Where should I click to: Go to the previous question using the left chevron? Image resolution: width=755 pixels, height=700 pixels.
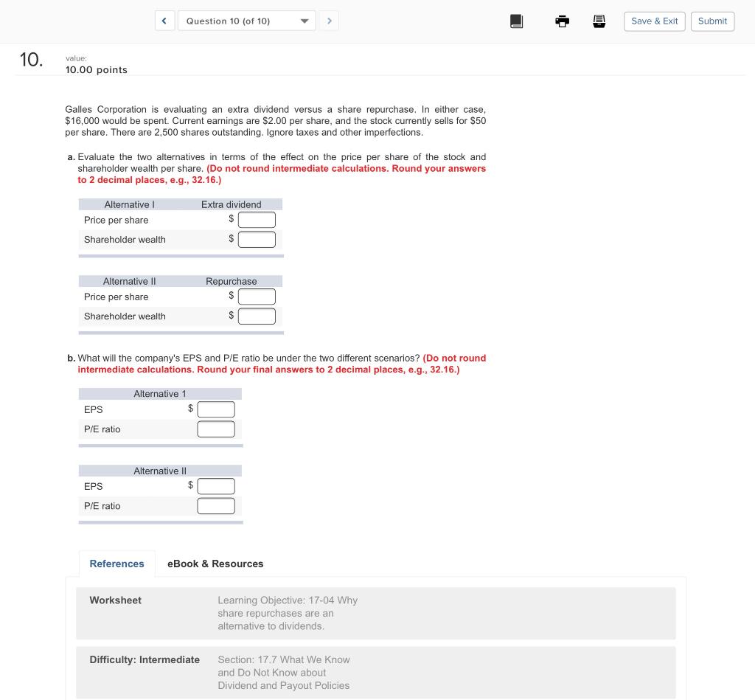pos(164,21)
